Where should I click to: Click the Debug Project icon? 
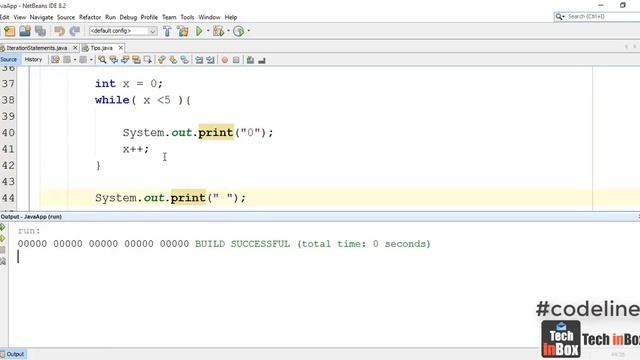coord(219,31)
